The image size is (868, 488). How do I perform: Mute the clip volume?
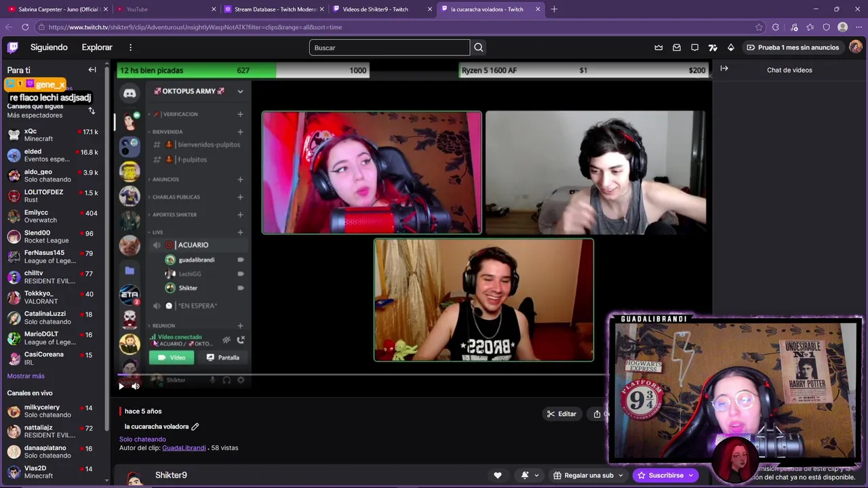(x=136, y=386)
